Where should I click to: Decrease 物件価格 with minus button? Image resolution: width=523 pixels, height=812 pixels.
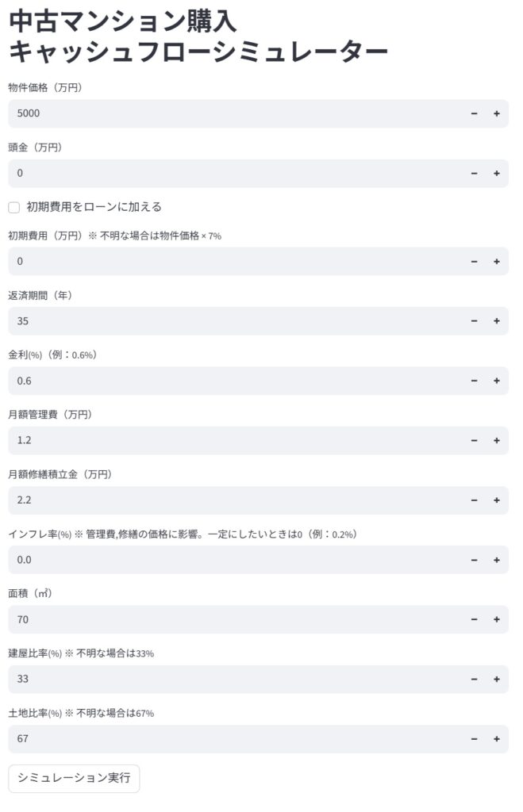474,113
